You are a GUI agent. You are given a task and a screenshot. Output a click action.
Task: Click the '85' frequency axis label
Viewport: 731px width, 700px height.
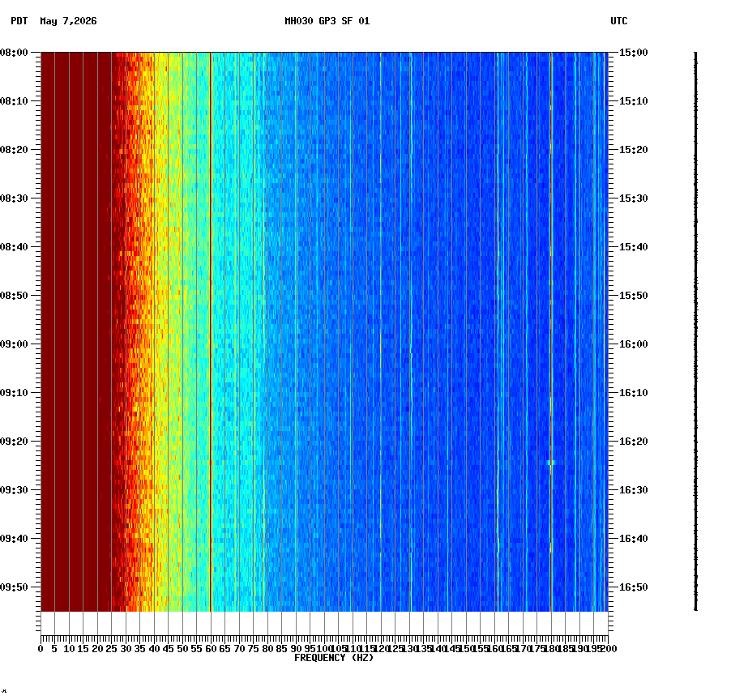pos(281,649)
